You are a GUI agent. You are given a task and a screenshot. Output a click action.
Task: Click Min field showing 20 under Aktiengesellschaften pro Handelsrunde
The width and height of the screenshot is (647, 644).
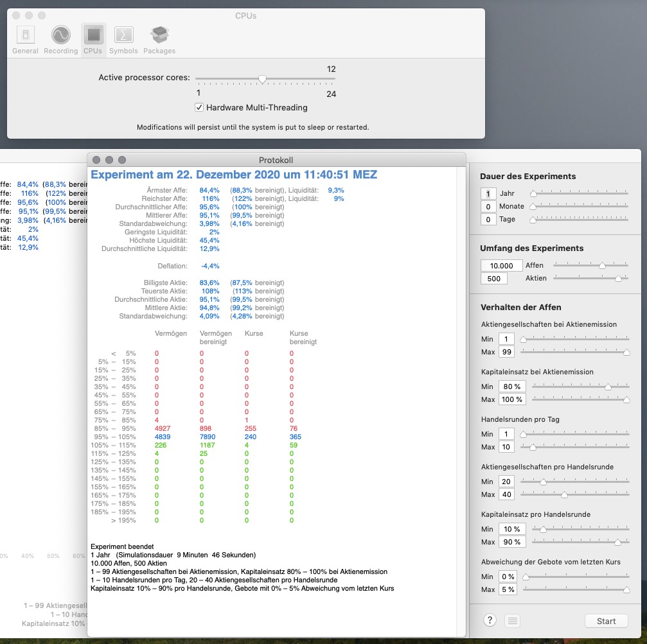tap(506, 482)
